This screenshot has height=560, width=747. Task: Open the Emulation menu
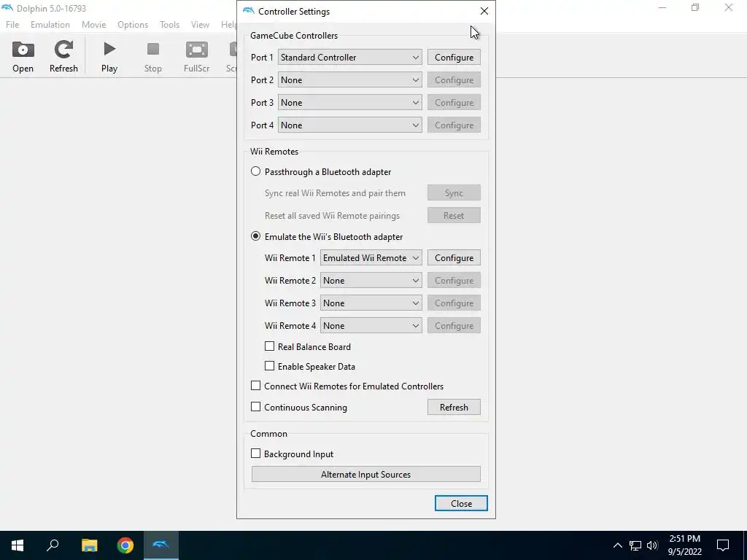click(50, 24)
